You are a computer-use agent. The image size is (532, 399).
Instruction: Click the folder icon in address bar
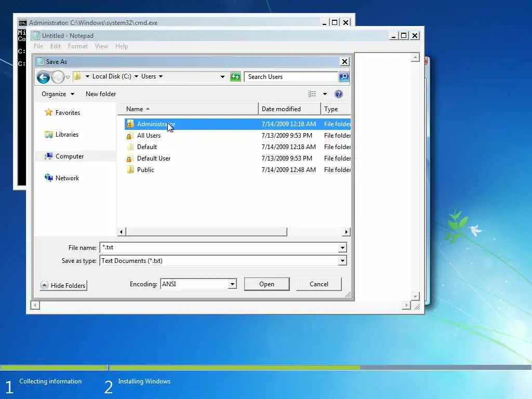77,76
